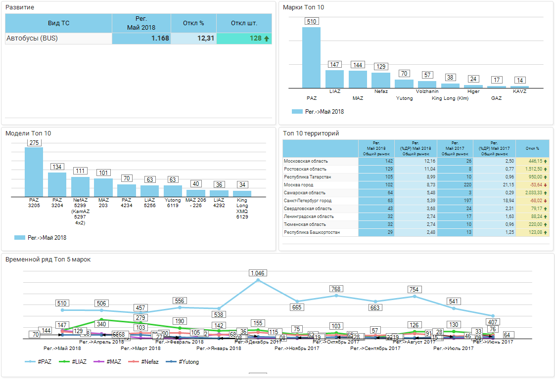Click the green up arrow beside 128
555x392 pixels.
[x=267, y=39]
